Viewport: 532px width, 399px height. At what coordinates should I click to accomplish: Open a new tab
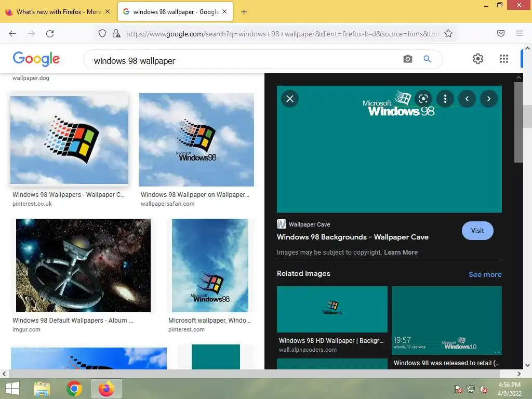(244, 12)
